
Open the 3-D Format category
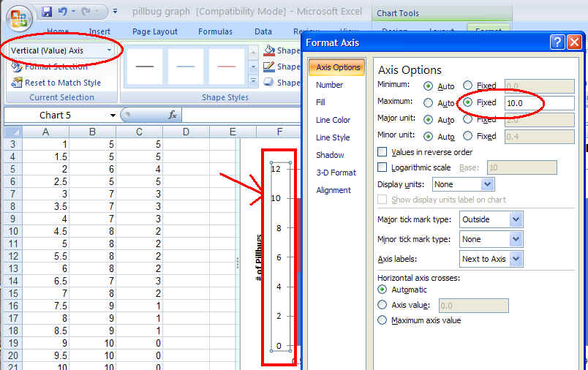pyautogui.click(x=336, y=173)
